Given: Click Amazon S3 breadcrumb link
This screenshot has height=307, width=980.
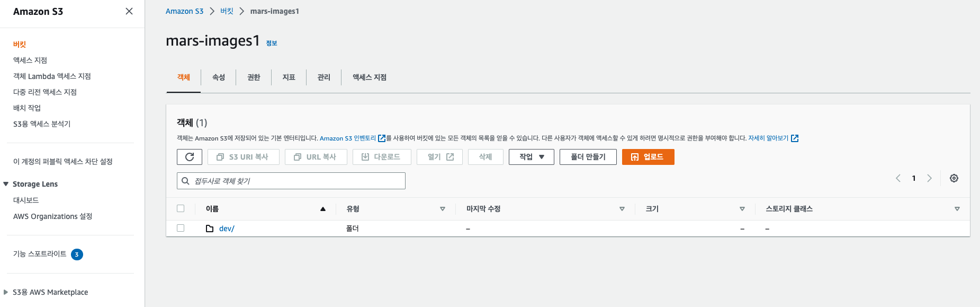Looking at the screenshot, I should point(184,11).
